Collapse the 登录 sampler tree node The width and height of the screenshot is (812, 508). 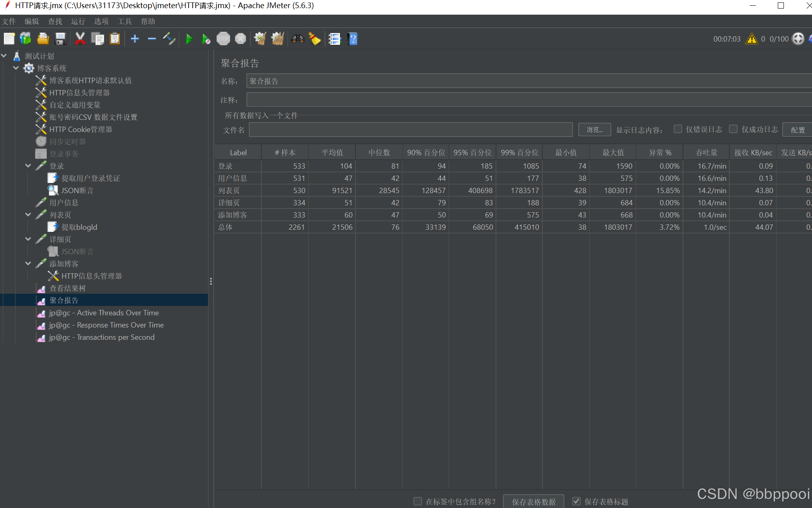(28, 166)
